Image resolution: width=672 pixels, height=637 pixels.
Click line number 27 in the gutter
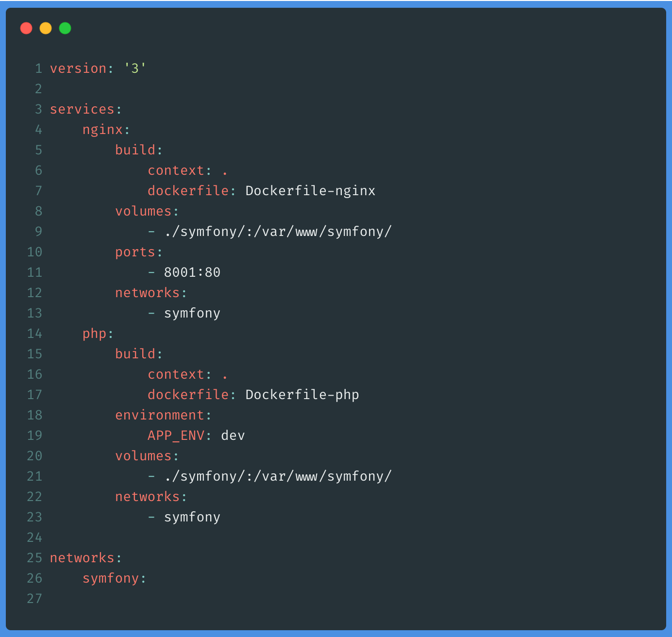[x=34, y=599]
